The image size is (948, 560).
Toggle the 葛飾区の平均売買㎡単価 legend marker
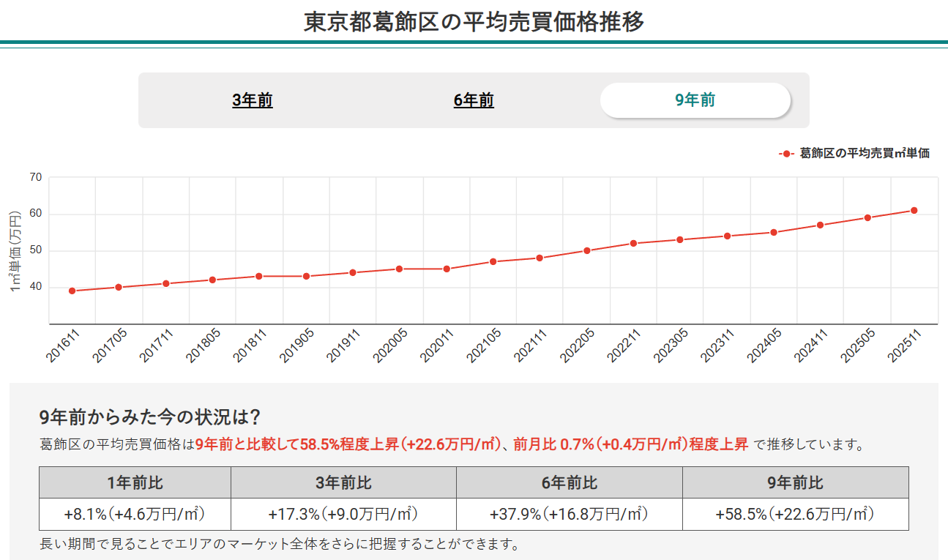coord(785,154)
